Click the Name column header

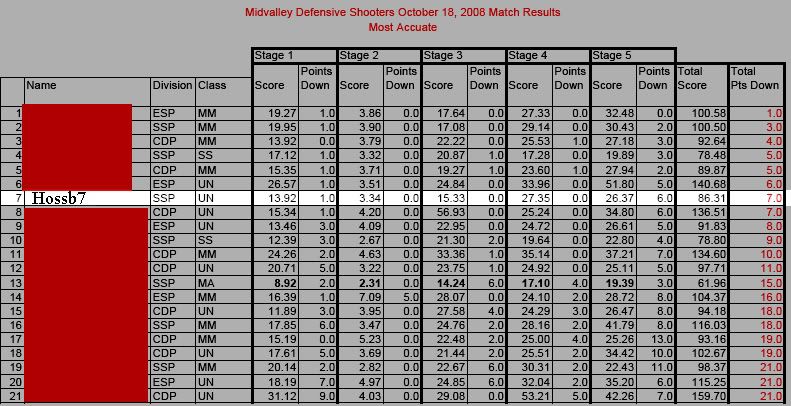[87, 91]
